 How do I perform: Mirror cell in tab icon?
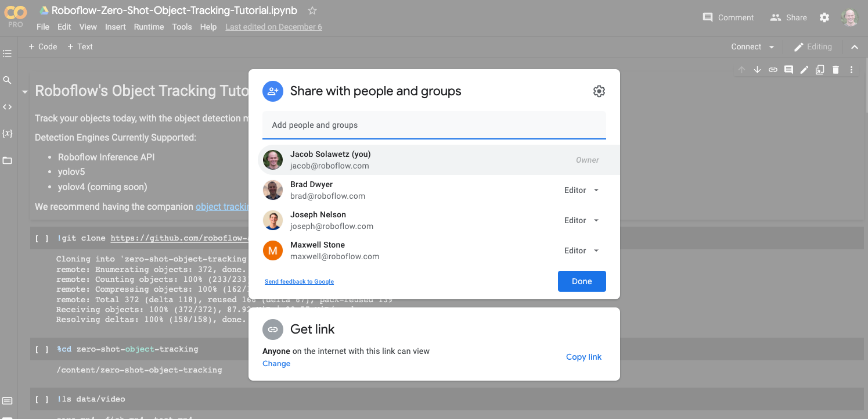pyautogui.click(x=820, y=70)
